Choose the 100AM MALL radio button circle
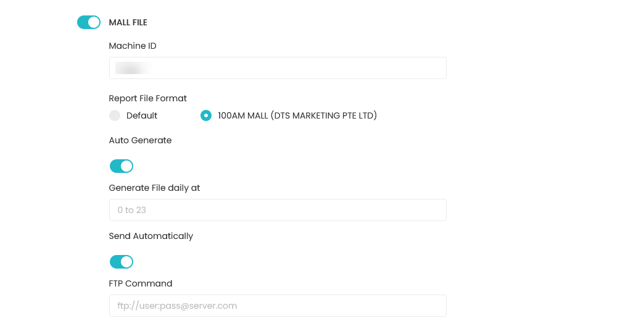Screen dimensions: 644x326 [206, 115]
